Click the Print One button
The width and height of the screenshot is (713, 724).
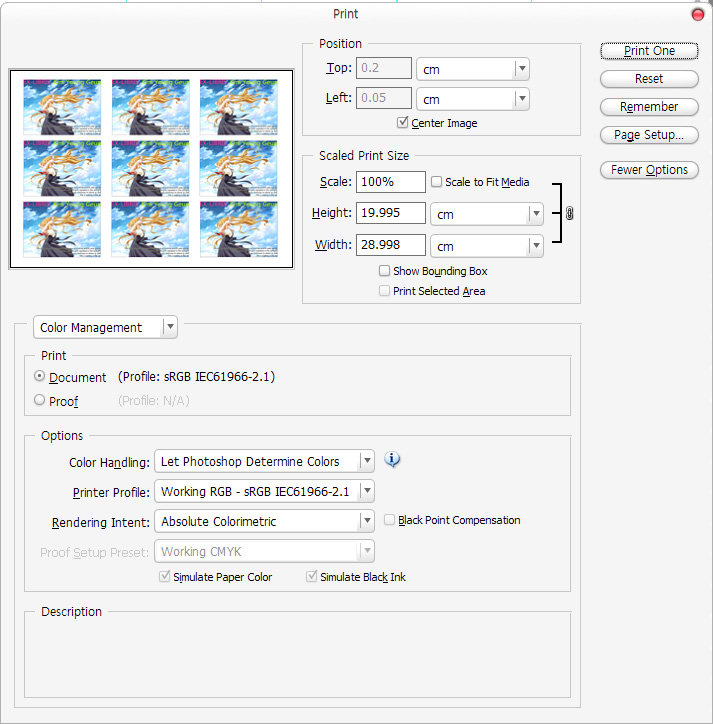pos(649,51)
